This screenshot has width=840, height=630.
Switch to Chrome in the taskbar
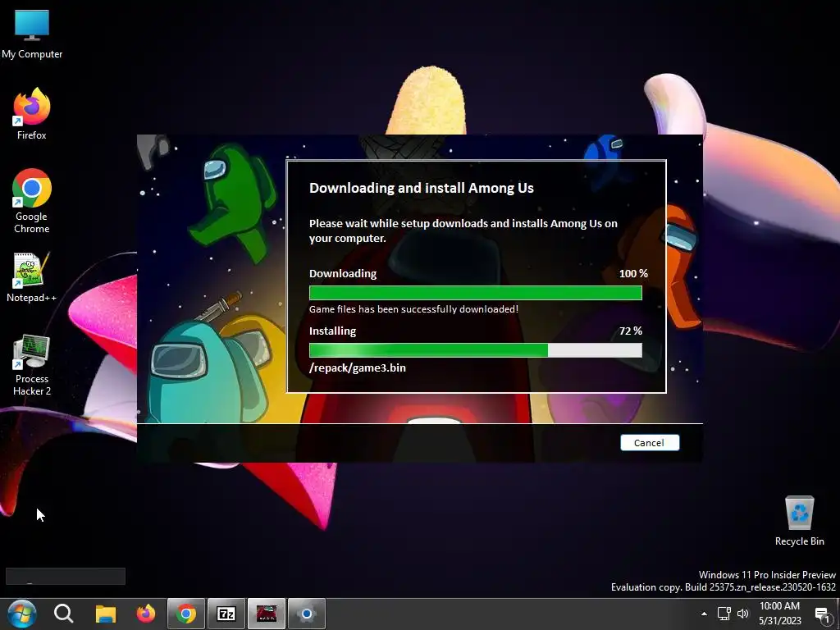point(186,614)
